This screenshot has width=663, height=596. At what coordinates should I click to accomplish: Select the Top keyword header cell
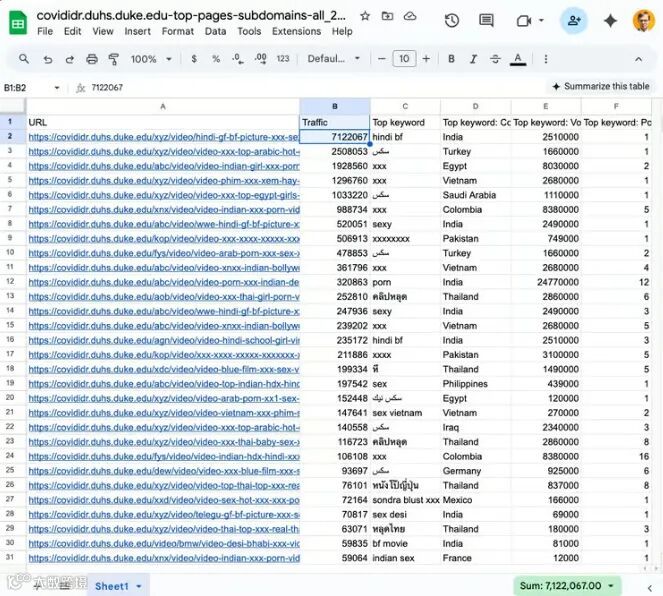[405, 123]
